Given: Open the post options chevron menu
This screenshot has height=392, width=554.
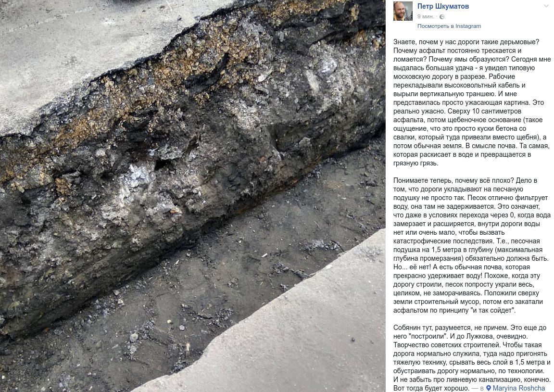Looking at the screenshot, I should point(546,6).
